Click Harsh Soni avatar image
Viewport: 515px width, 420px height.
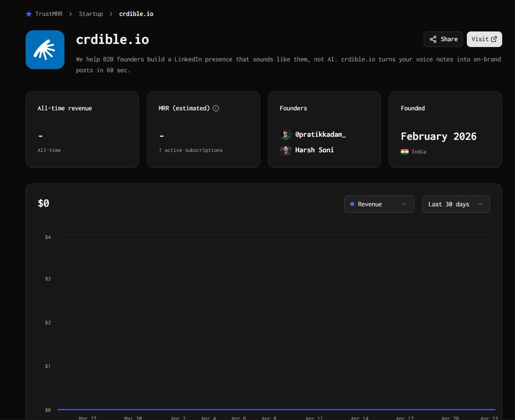(286, 150)
